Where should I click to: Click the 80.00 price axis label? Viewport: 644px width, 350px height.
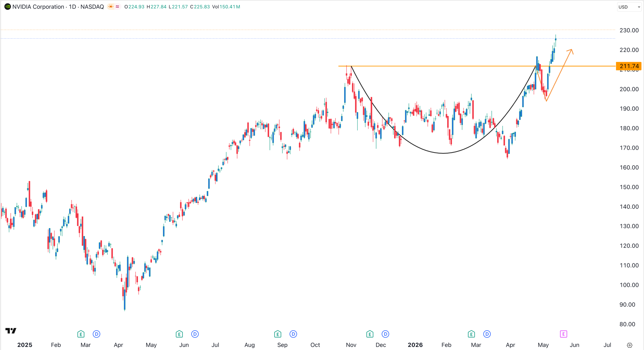pyautogui.click(x=627, y=324)
